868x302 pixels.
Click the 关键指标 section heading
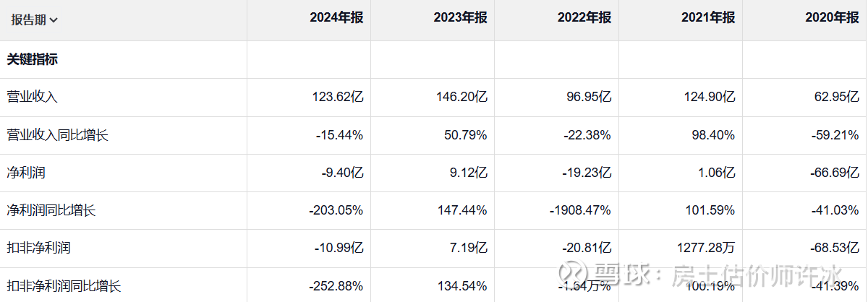32,60
